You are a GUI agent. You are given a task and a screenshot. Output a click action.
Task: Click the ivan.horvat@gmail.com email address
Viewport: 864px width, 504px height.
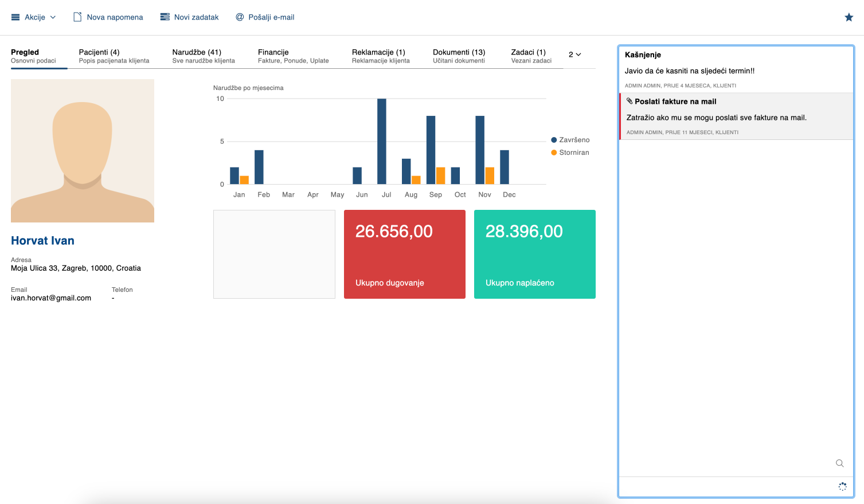click(x=51, y=298)
